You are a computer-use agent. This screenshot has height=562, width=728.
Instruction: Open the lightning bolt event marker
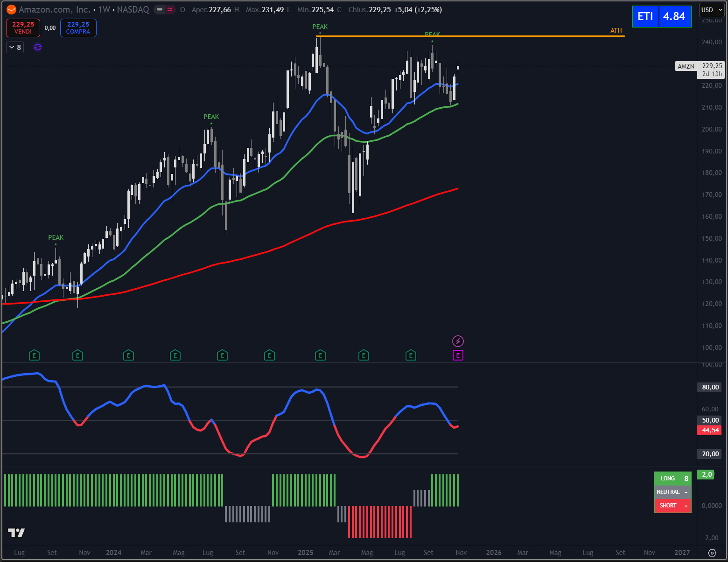458,341
